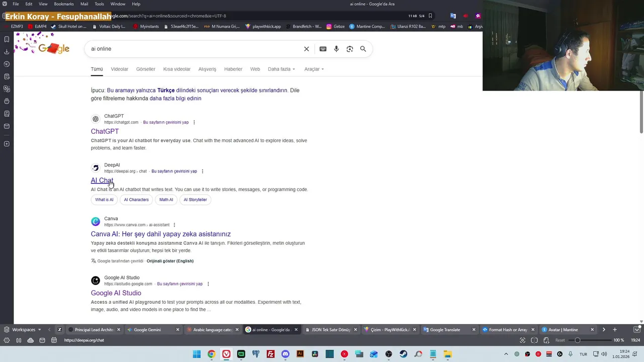Select the Haberler search tab

coord(233,69)
